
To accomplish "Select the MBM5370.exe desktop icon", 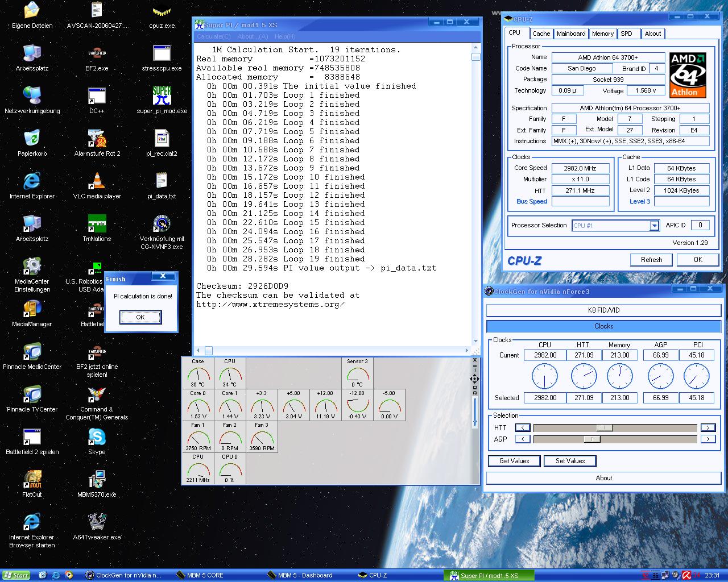I will 97,485.
